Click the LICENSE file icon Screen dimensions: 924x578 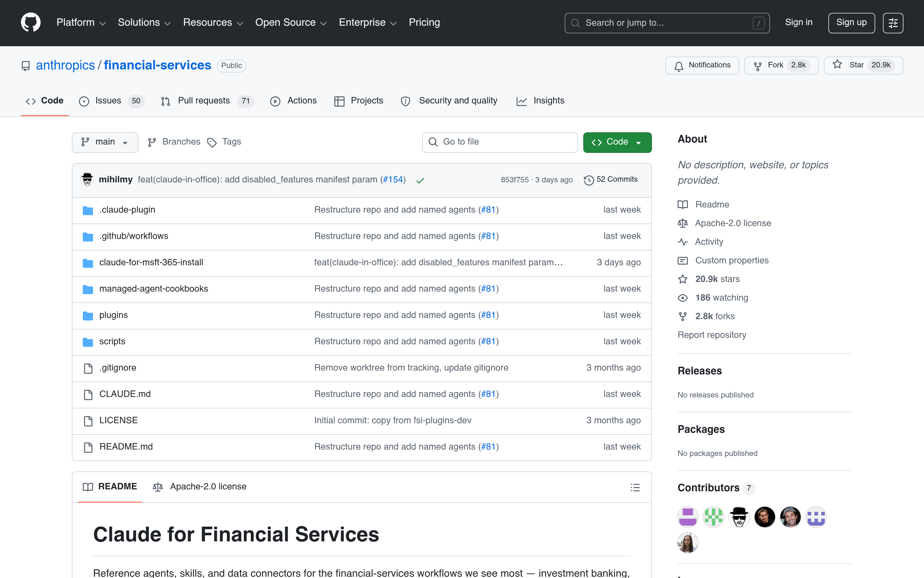[88, 421]
